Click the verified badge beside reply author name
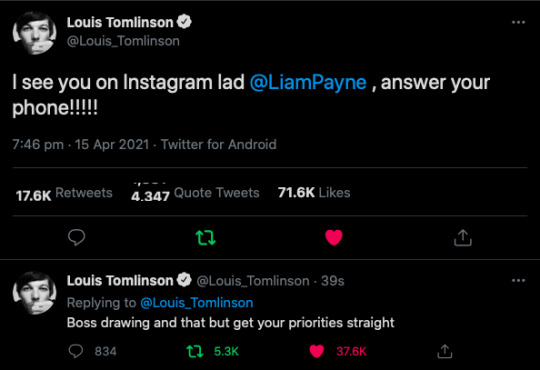Image resolution: width=540 pixels, height=370 pixels. (184, 280)
